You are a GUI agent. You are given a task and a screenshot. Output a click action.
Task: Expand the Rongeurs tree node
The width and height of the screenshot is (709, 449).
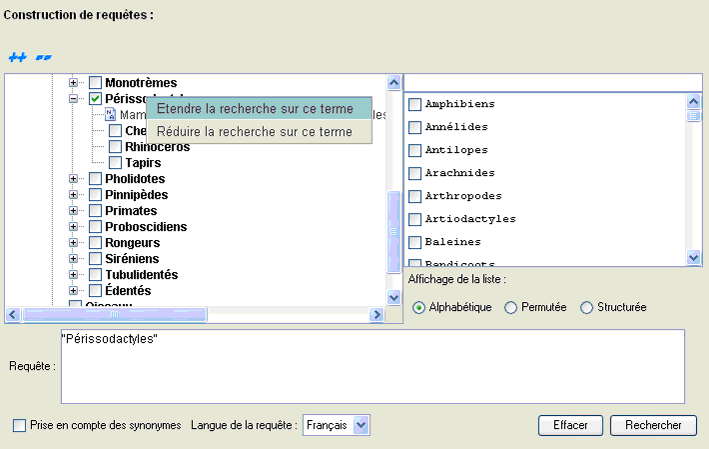pos(74,243)
